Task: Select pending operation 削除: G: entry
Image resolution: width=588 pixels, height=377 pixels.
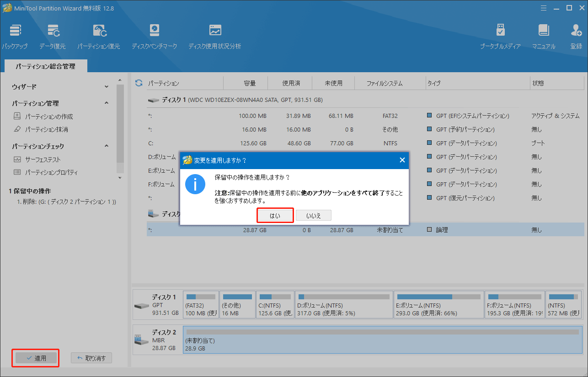Action: pos(66,202)
